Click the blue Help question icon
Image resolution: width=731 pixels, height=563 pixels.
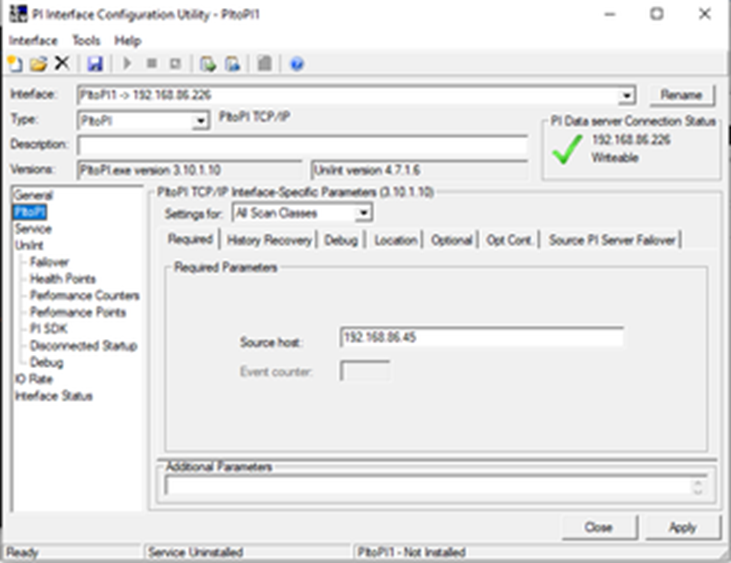297,63
